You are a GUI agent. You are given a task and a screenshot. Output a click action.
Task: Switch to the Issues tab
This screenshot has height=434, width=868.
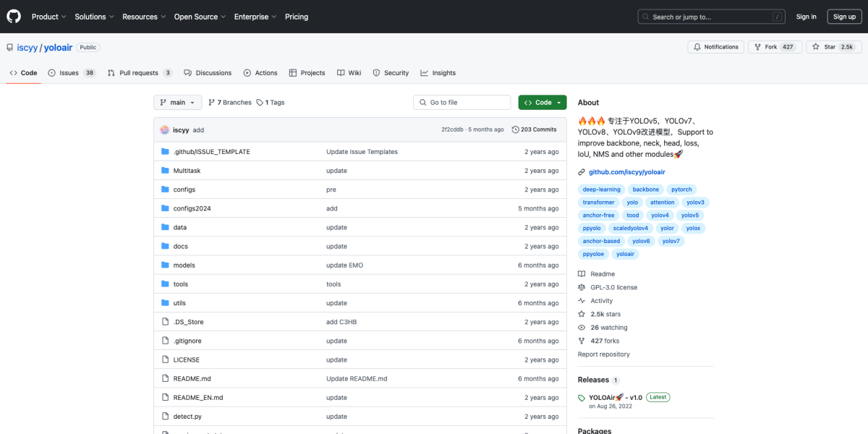click(x=71, y=73)
